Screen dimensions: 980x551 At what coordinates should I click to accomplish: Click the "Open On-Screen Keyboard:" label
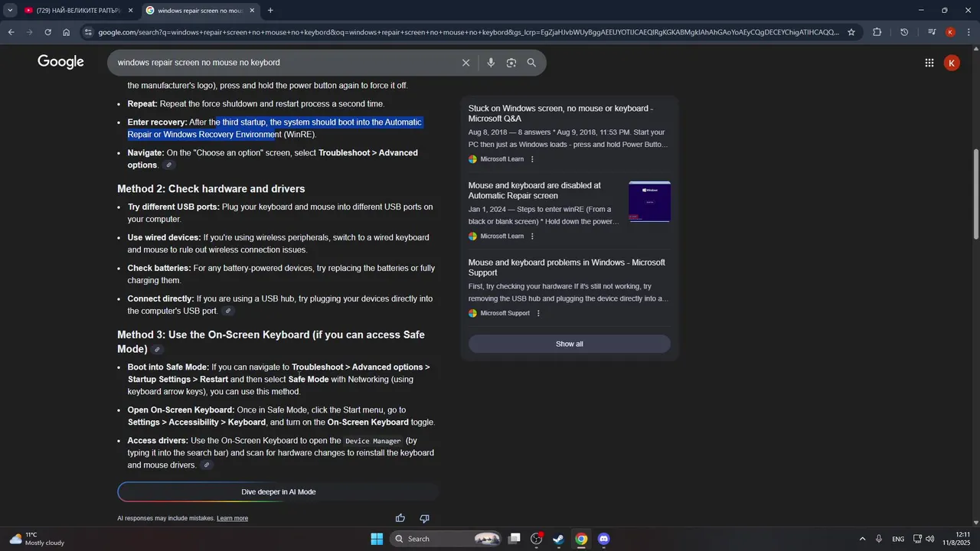coord(181,410)
